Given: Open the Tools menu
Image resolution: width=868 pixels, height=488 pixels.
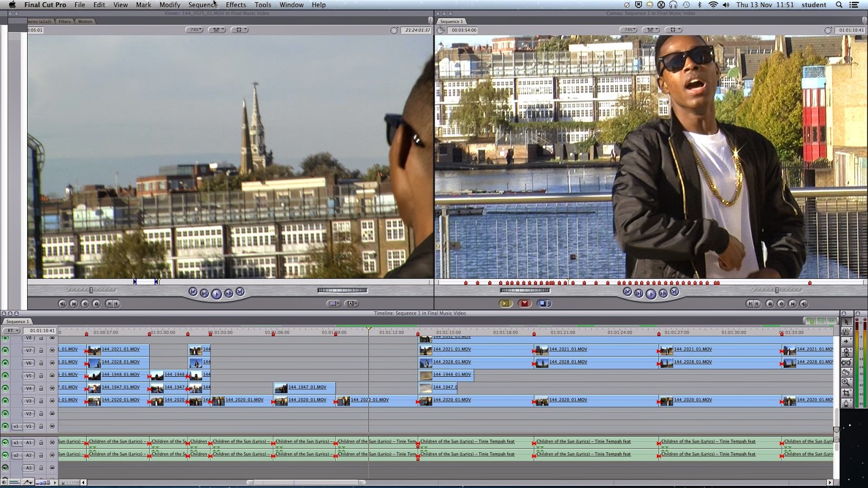Looking at the screenshot, I should (263, 5).
